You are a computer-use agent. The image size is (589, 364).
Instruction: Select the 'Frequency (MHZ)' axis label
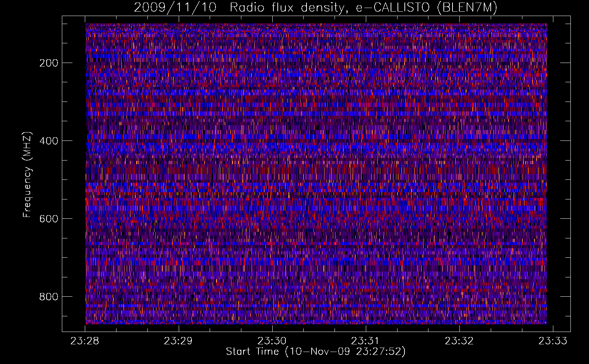click(27, 174)
